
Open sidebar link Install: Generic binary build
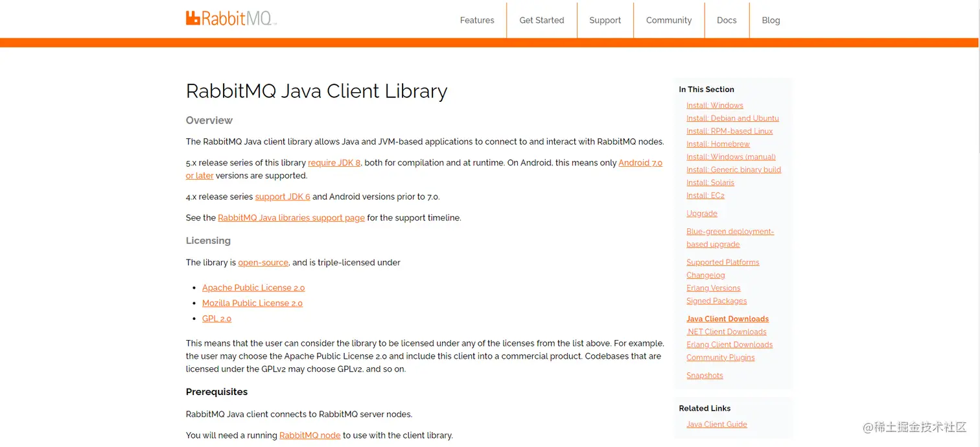point(734,170)
